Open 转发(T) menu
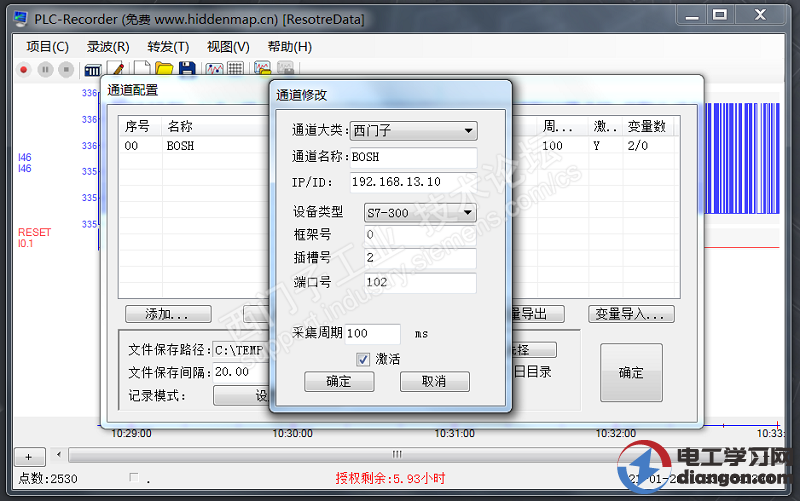Image resolution: width=800 pixels, height=501 pixels. [168, 47]
